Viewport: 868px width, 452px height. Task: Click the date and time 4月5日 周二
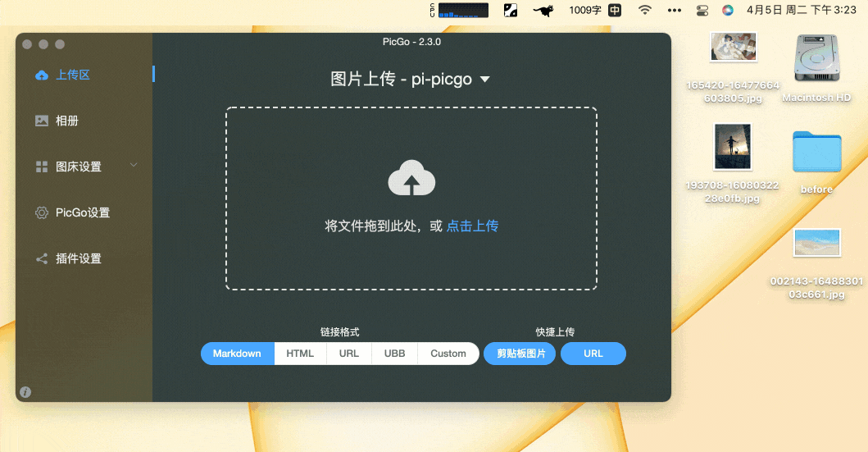802,10
